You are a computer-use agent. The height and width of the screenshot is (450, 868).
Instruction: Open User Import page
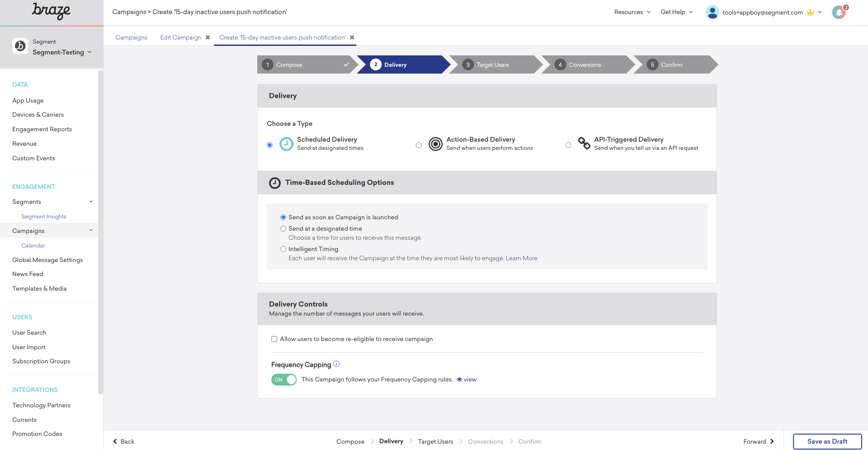29,347
